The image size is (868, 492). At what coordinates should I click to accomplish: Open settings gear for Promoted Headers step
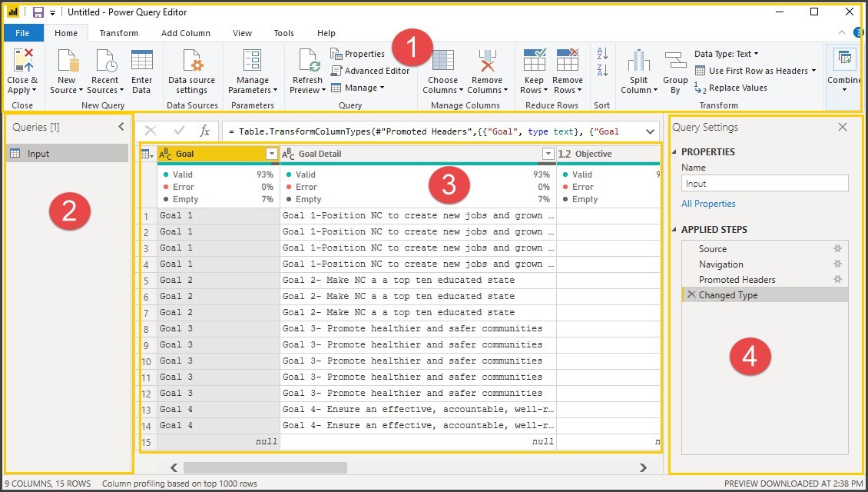(x=837, y=279)
